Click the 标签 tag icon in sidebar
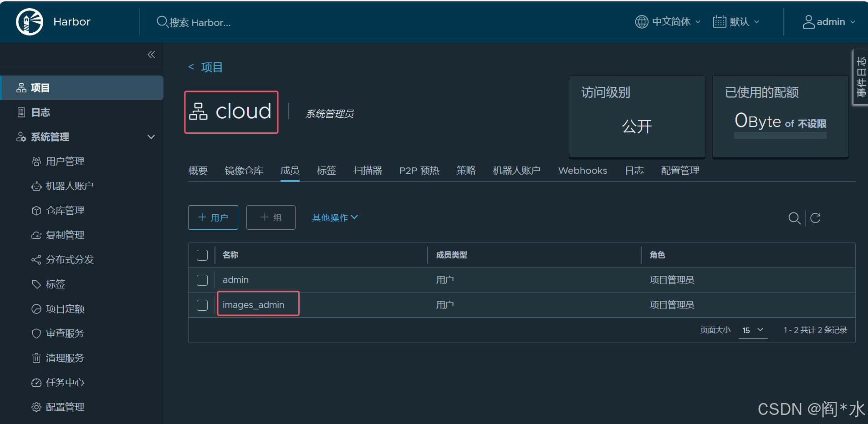868x424 pixels. [x=36, y=284]
